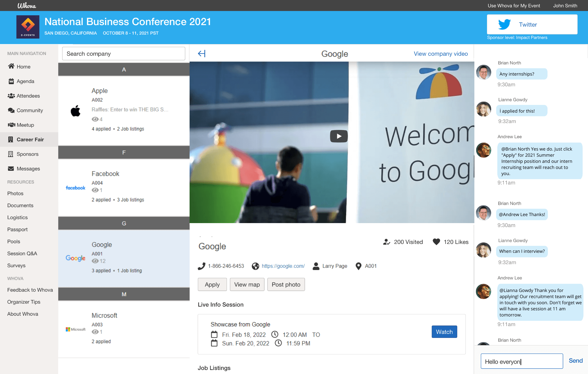Click the back arrow collapse icon

point(202,54)
